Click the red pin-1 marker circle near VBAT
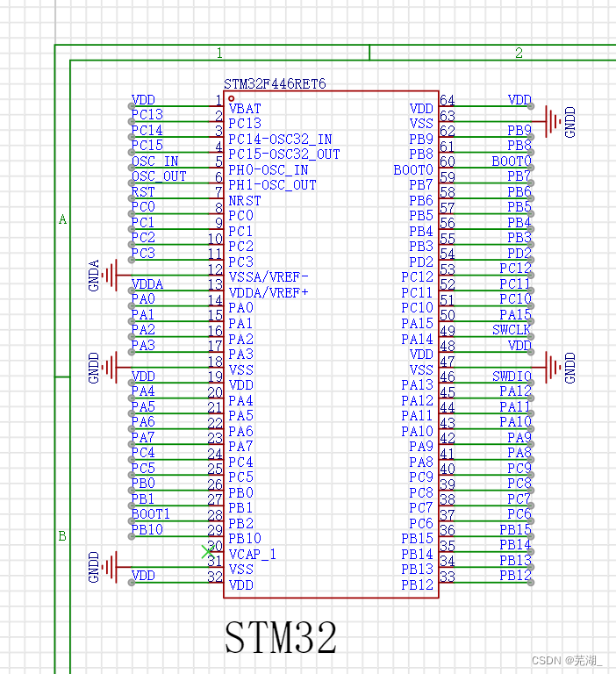 [232, 98]
